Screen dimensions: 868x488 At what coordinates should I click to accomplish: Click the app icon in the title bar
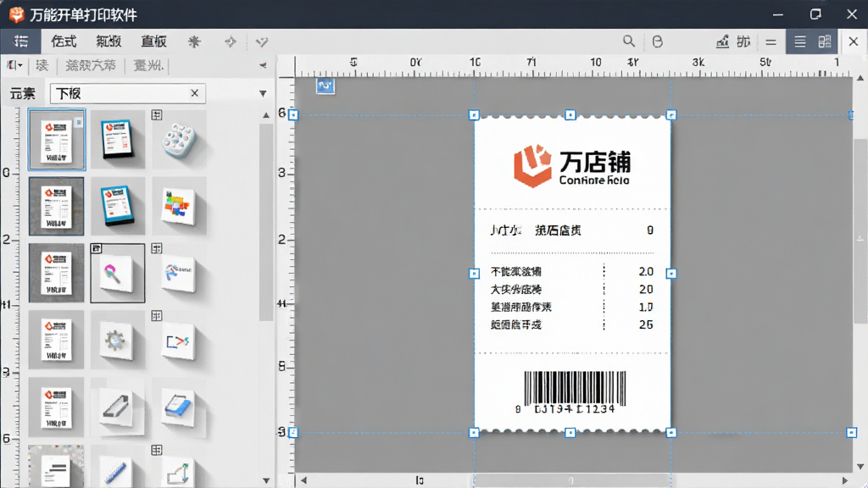[17, 14]
